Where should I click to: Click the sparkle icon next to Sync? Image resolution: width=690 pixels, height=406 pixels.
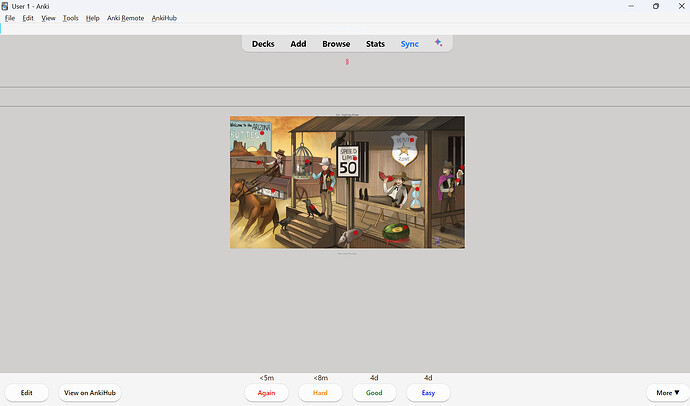[x=438, y=44]
